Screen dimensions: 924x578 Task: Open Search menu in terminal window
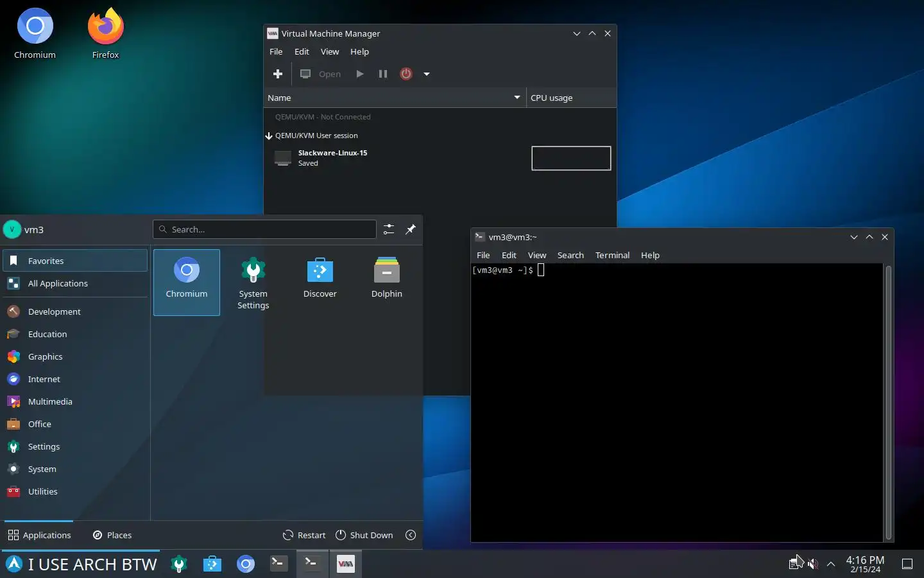(570, 255)
